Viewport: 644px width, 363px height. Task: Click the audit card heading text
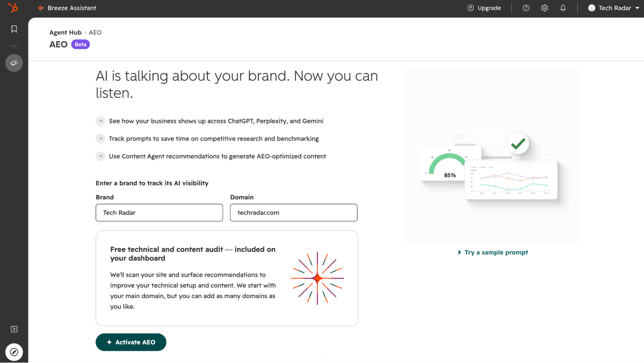[x=193, y=254]
